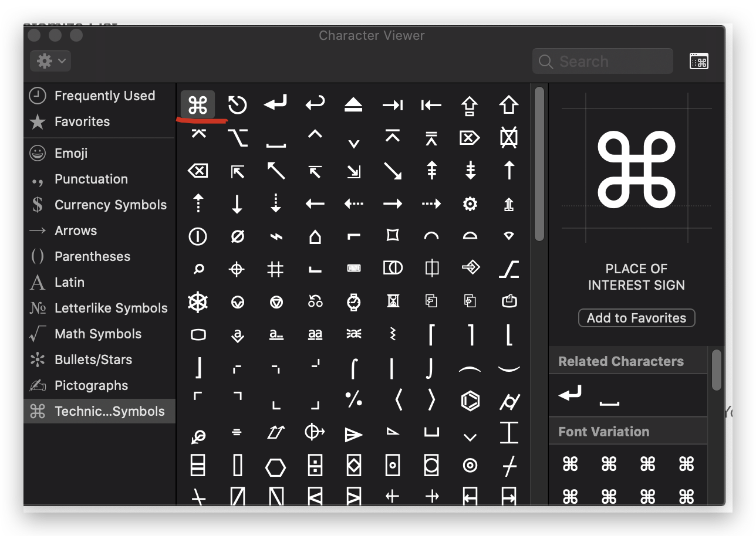Pick the return arrow under Related Characters

coord(571,394)
